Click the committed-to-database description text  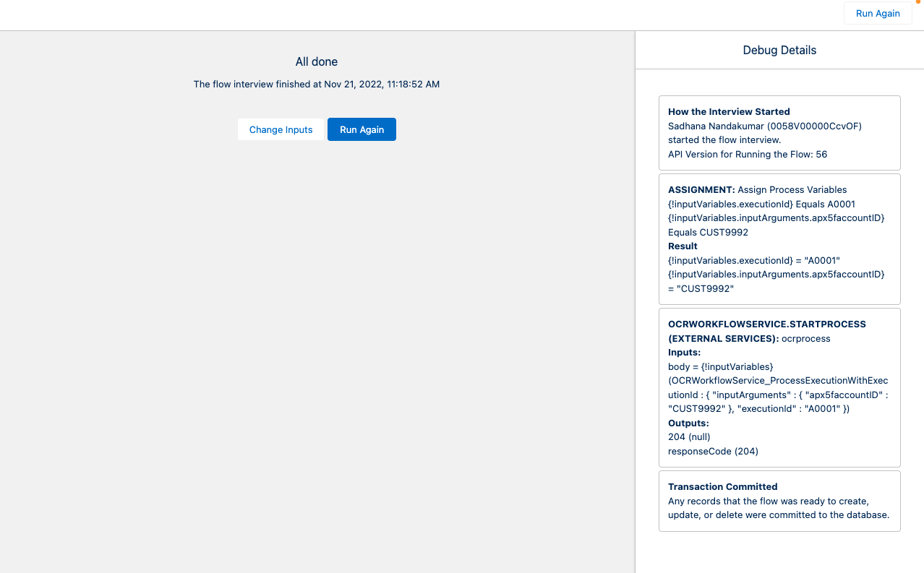click(778, 508)
